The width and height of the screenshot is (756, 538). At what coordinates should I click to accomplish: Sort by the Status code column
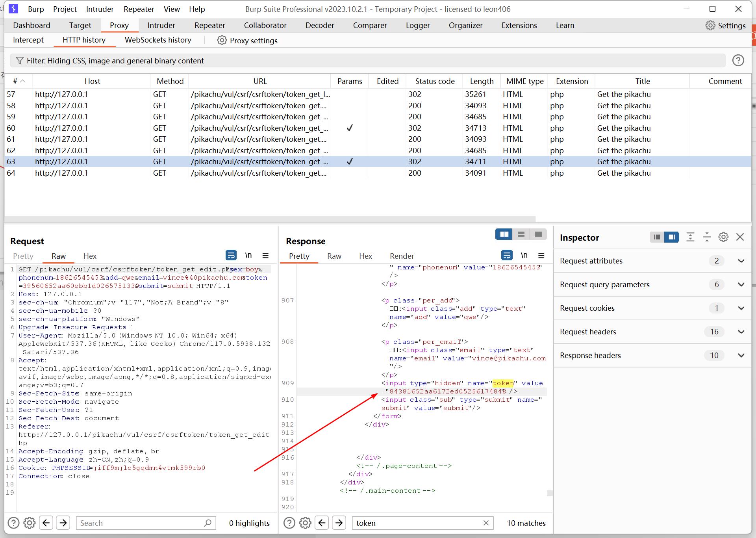(435, 81)
